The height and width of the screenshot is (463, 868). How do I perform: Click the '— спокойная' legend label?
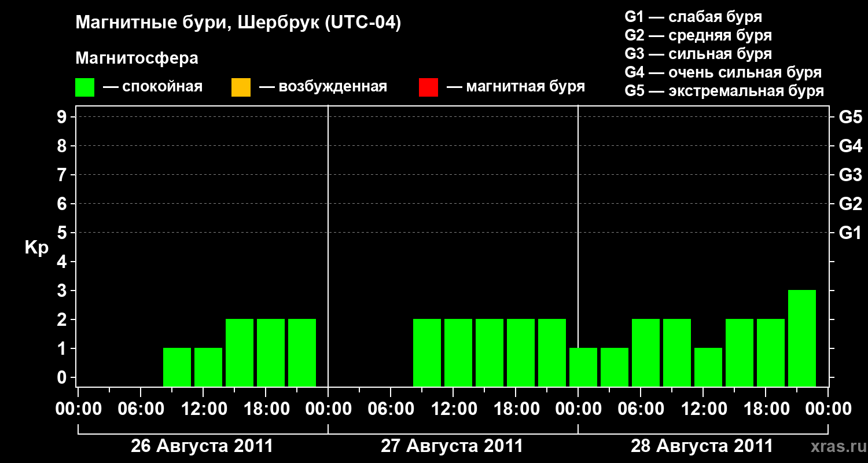[153, 87]
